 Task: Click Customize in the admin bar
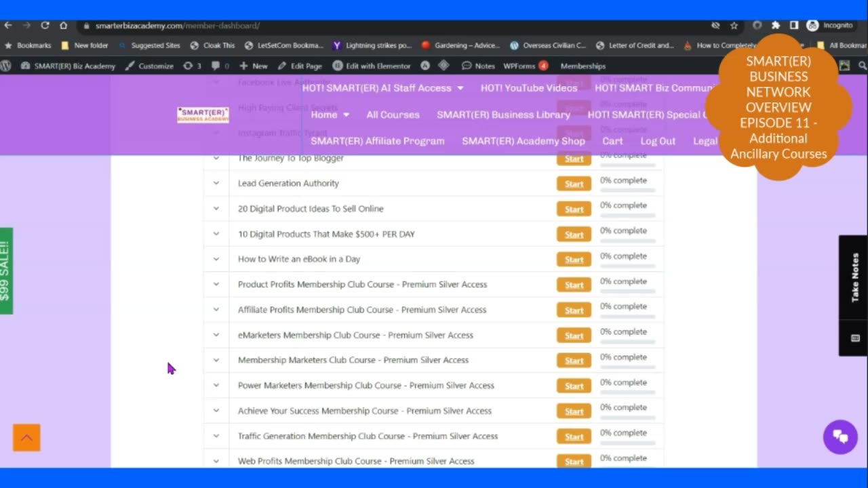150,66
